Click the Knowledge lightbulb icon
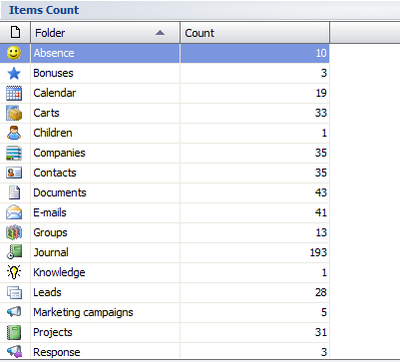 (x=14, y=272)
